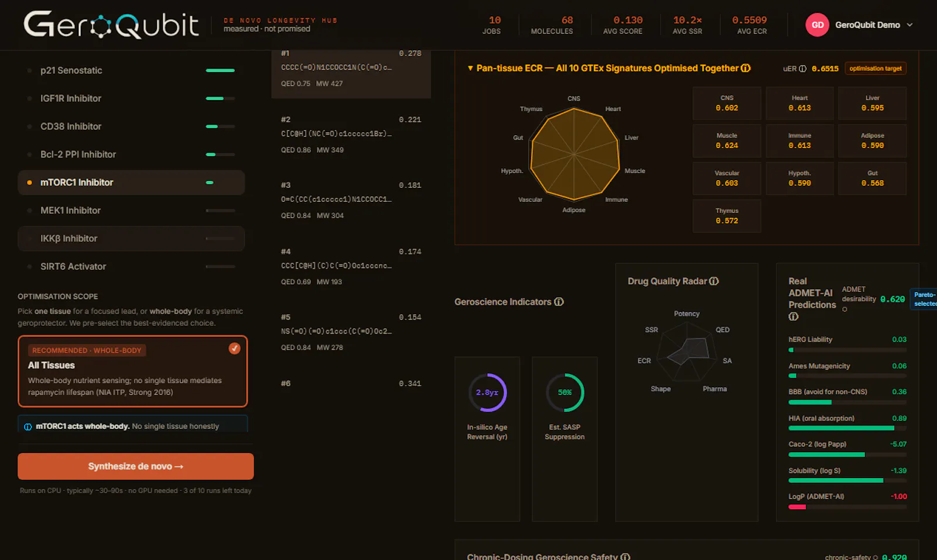Open molecule #3 with score 0.181
This screenshot has height=560, width=937.
[x=351, y=200]
